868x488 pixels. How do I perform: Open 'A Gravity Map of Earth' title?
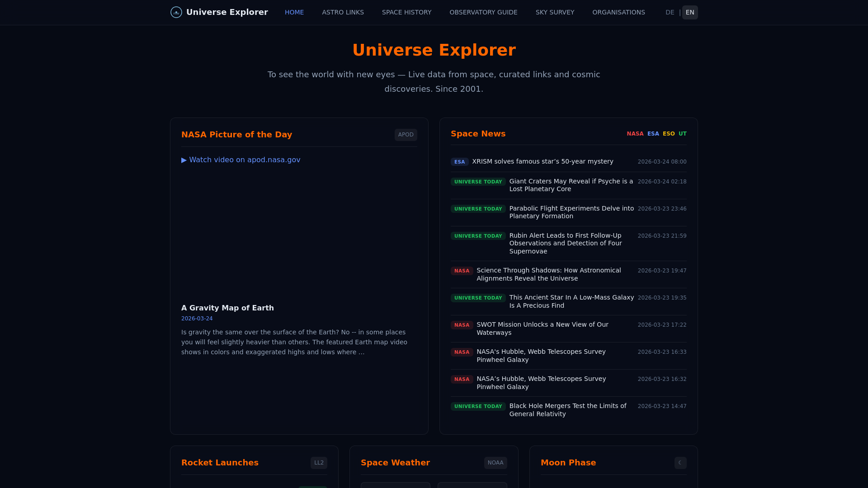[227, 308]
